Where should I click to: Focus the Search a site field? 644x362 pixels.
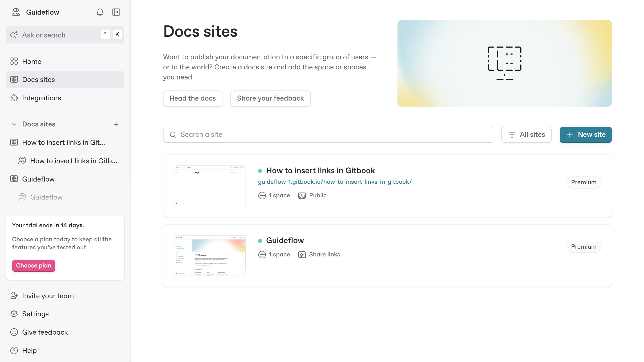click(328, 134)
